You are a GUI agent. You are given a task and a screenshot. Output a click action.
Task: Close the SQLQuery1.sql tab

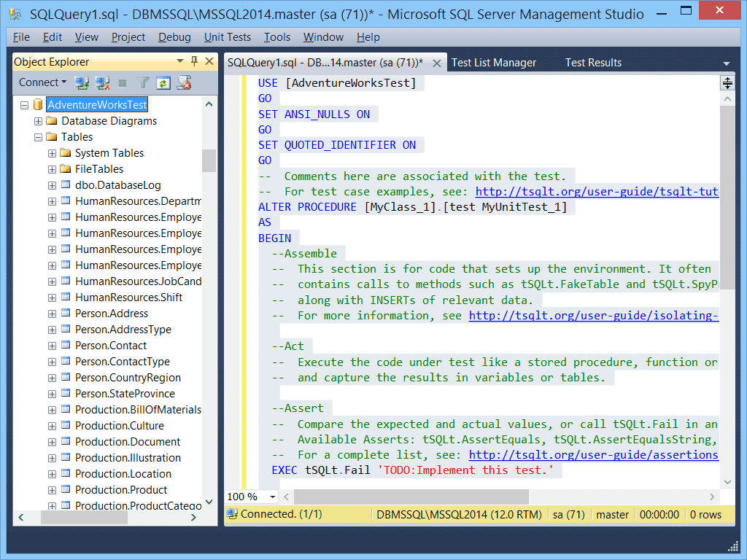coord(436,63)
